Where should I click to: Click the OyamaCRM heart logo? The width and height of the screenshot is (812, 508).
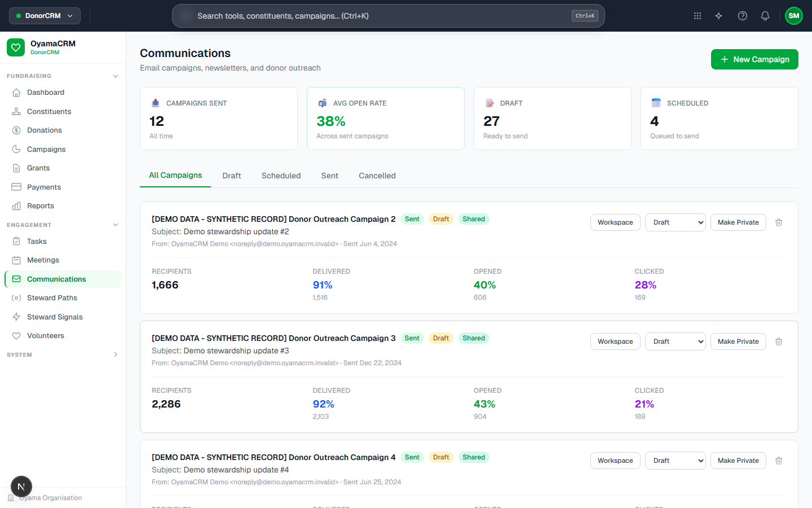(x=16, y=47)
